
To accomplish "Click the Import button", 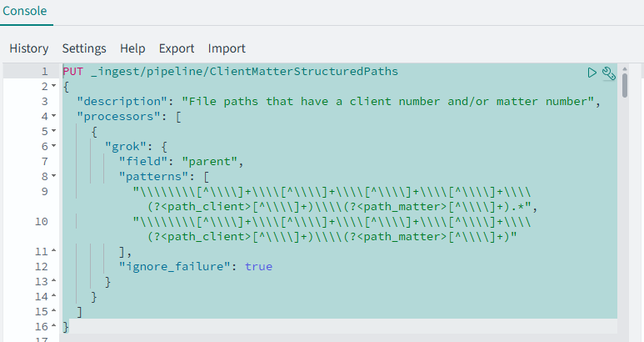I will [x=227, y=48].
